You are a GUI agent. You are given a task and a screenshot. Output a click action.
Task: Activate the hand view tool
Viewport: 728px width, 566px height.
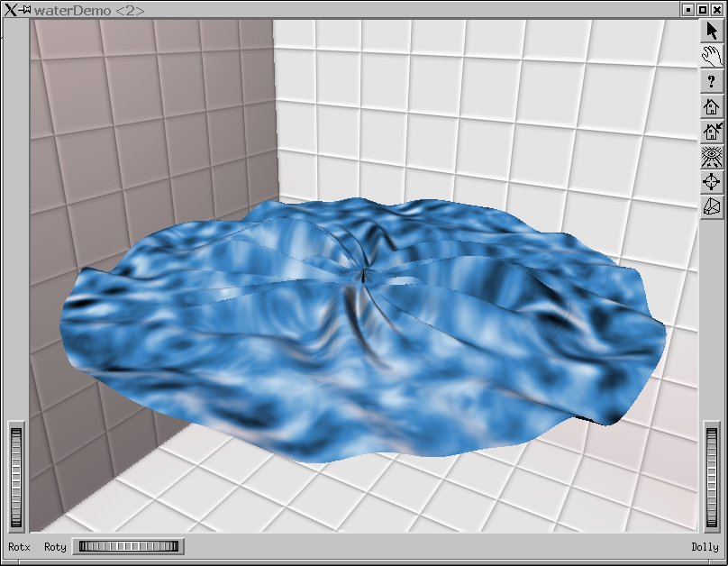[x=711, y=57]
